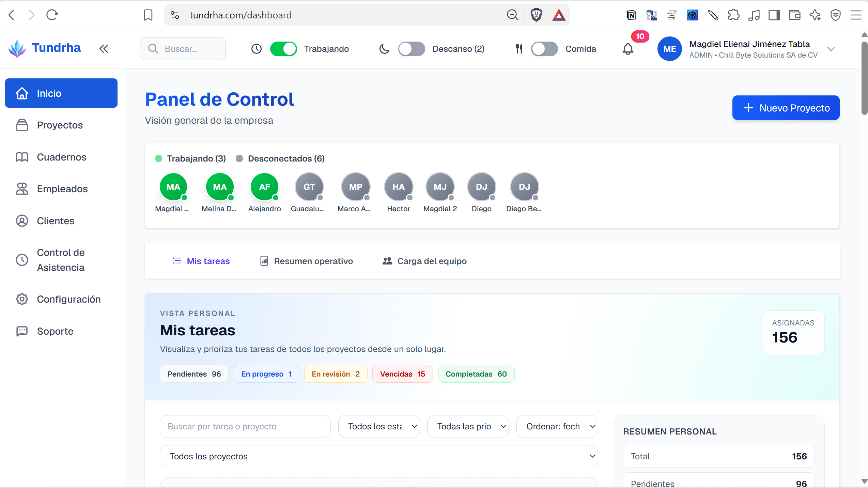This screenshot has width=868, height=488.
Task: Select Alejandro AF avatar
Action: (x=264, y=187)
